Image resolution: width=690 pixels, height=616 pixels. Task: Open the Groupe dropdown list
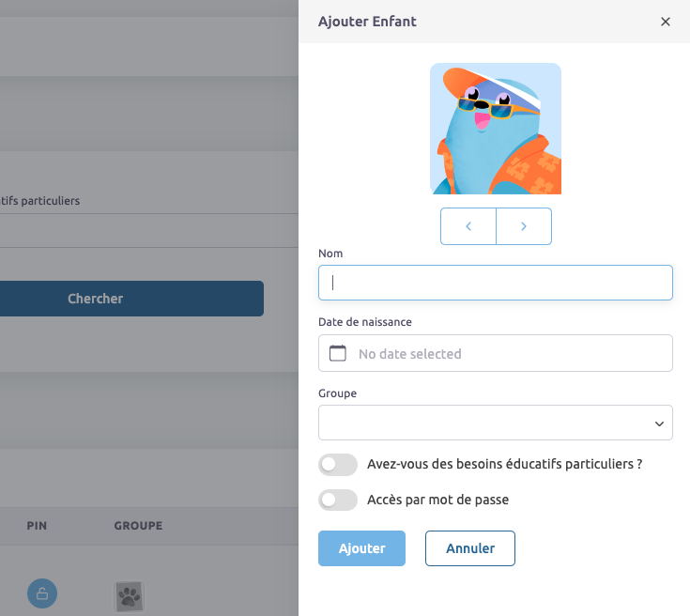pos(495,423)
